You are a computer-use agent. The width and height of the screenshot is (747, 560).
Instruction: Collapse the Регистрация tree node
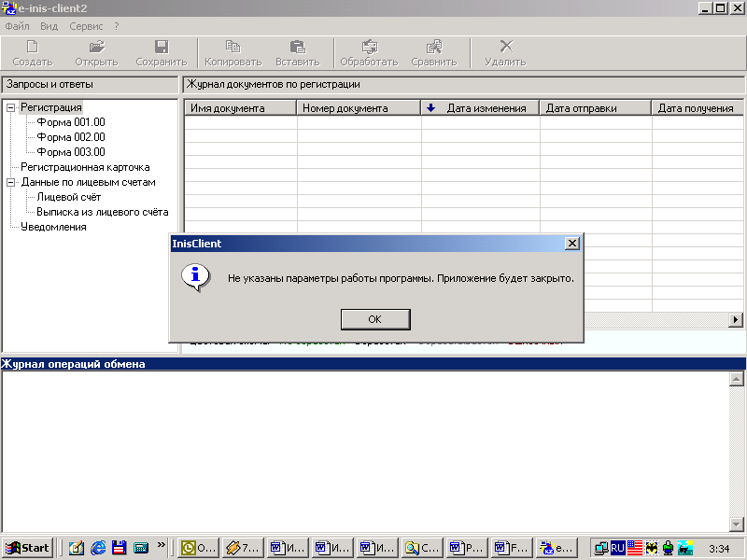(10, 107)
